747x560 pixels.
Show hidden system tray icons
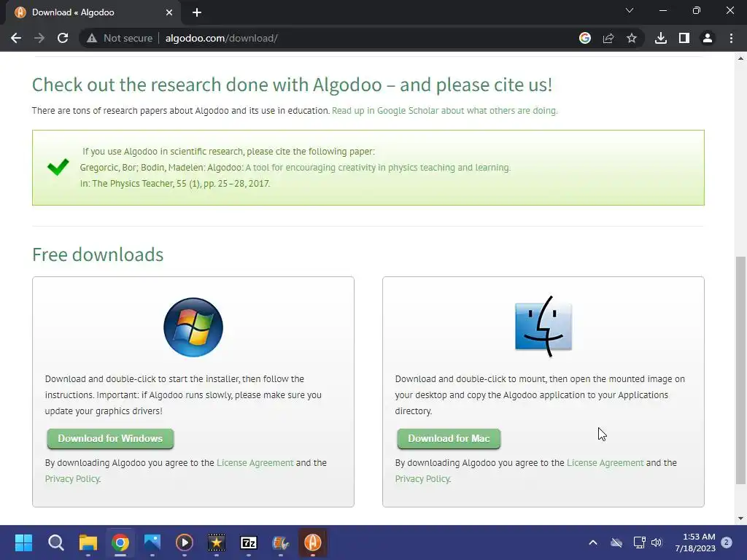pos(593,542)
